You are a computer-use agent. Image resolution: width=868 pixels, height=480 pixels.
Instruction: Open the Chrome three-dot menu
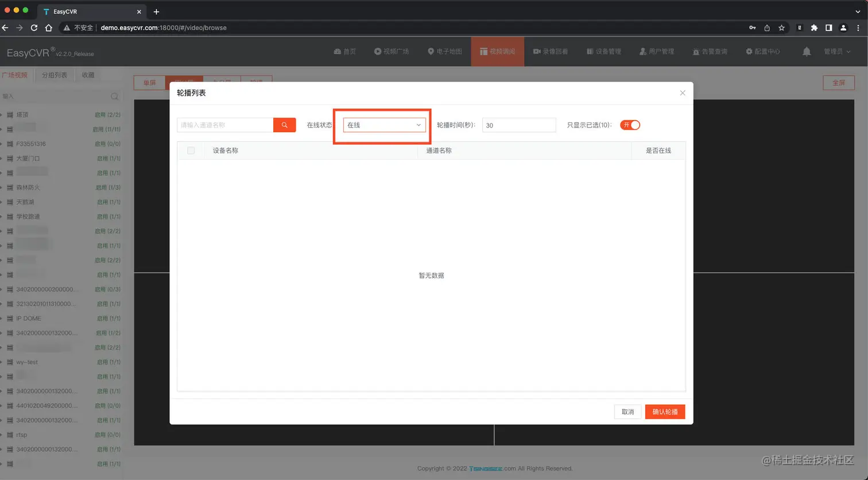tap(858, 28)
